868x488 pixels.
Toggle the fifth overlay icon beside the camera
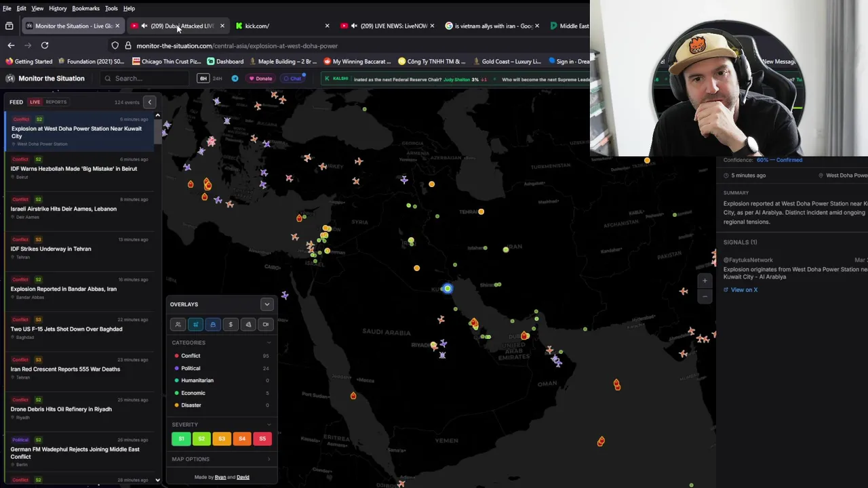click(248, 325)
